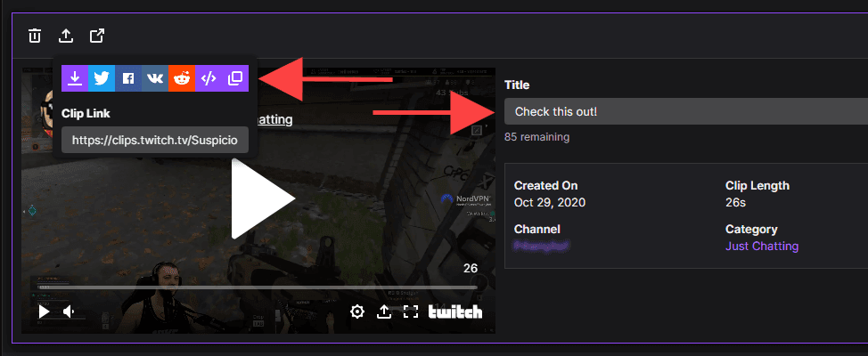Viewport: 868px width, 356px height.
Task: Share the clip on VK
Action: (155, 78)
